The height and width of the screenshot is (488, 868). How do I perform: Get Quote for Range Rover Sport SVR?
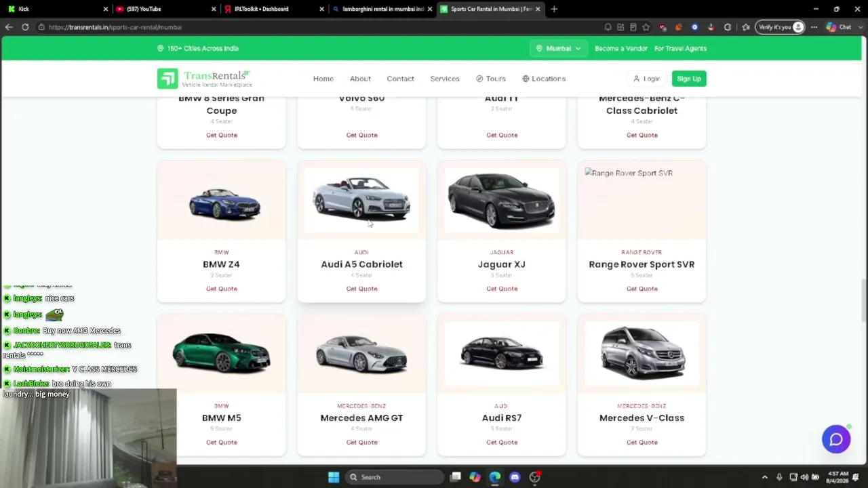click(x=642, y=289)
